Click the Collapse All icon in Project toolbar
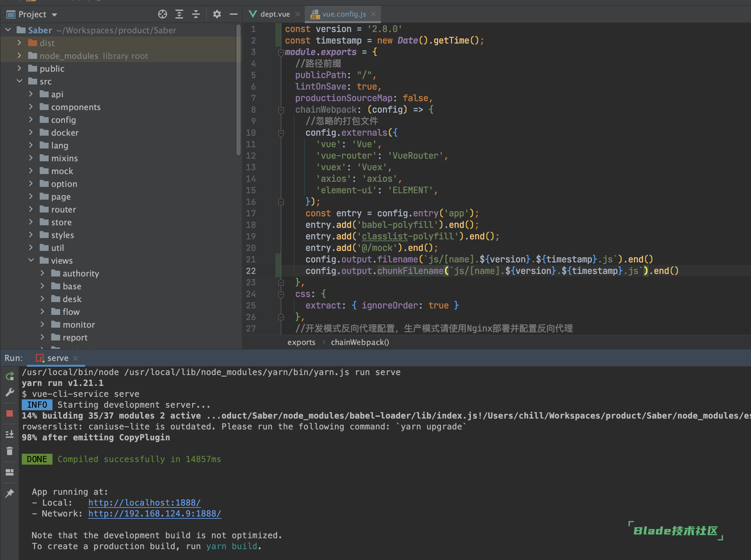The width and height of the screenshot is (751, 560). click(x=196, y=14)
